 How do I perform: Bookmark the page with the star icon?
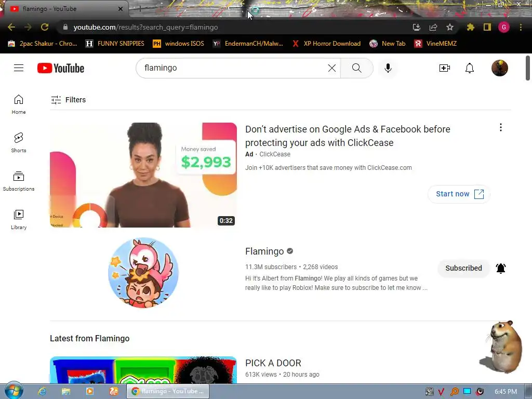[x=449, y=27]
